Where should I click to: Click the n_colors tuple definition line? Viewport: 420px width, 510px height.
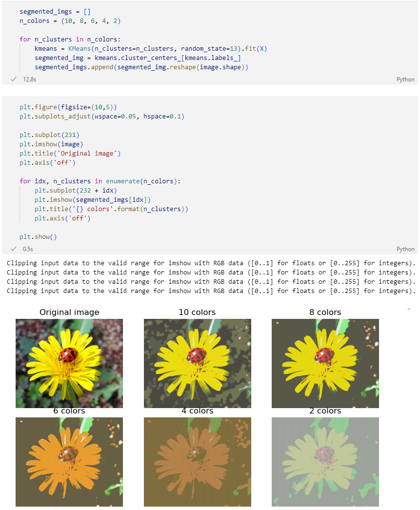pos(70,21)
